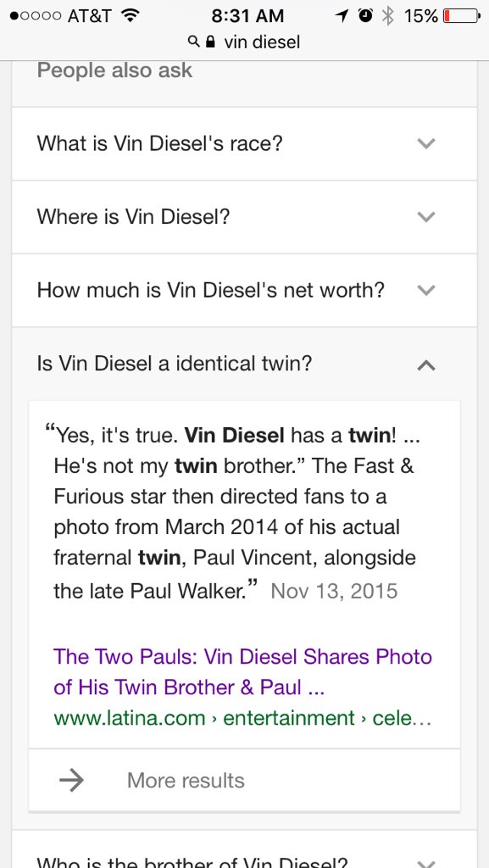Expand chevron for brother of Vin Diesel question
The image size is (489, 868).
426,864
